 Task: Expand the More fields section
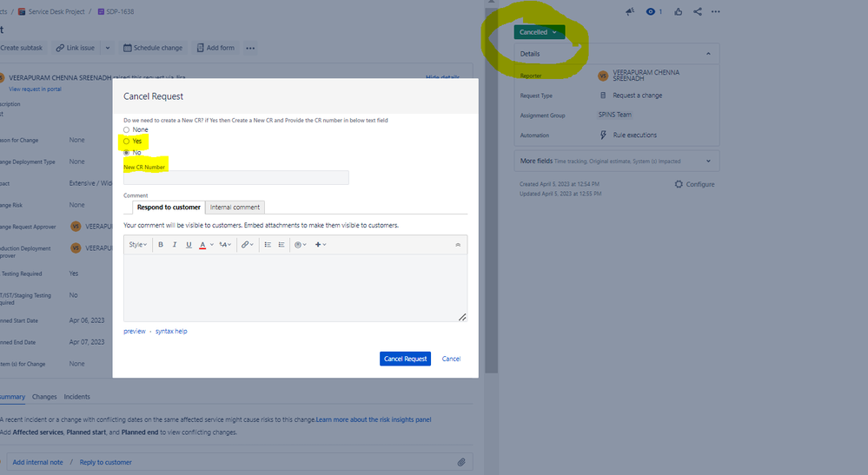(617, 161)
